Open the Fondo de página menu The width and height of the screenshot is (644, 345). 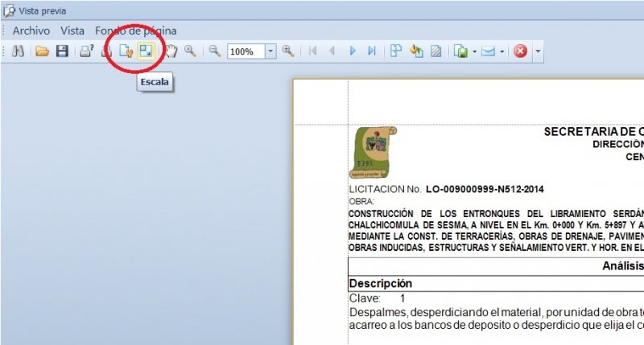point(136,31)
